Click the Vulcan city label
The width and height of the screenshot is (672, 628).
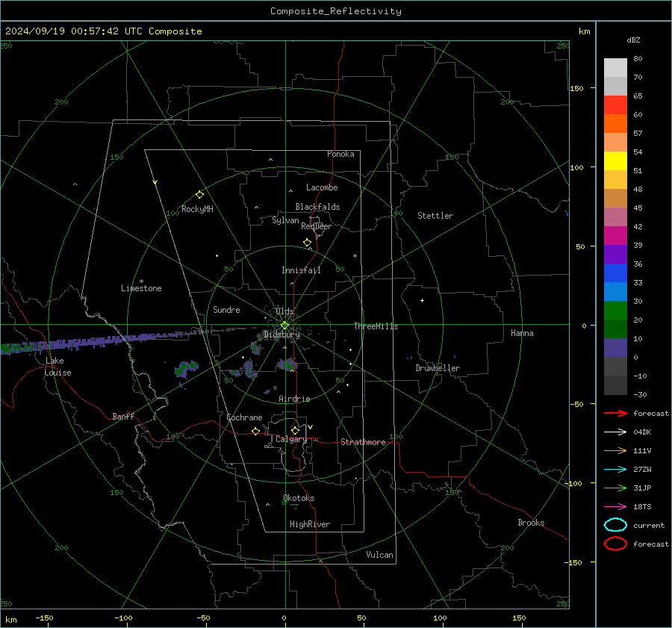380,555
